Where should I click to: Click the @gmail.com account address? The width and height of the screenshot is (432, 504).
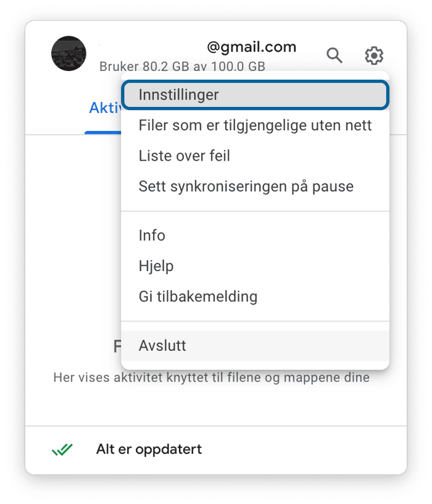pos(252,47)
